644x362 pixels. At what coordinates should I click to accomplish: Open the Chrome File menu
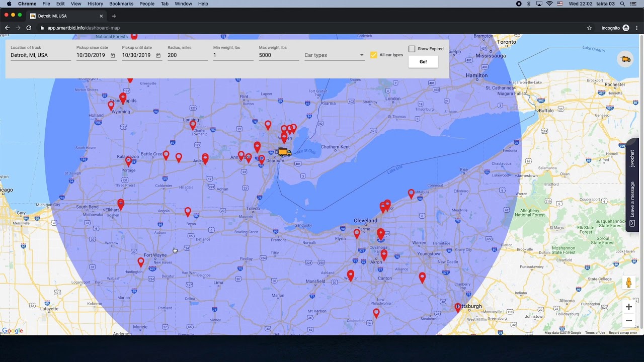46,4
